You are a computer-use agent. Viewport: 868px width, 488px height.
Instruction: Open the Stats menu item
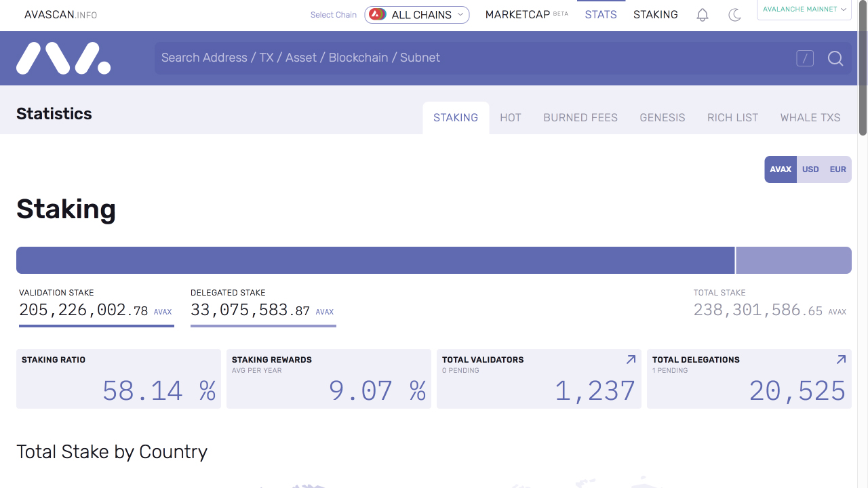point(601,14)
